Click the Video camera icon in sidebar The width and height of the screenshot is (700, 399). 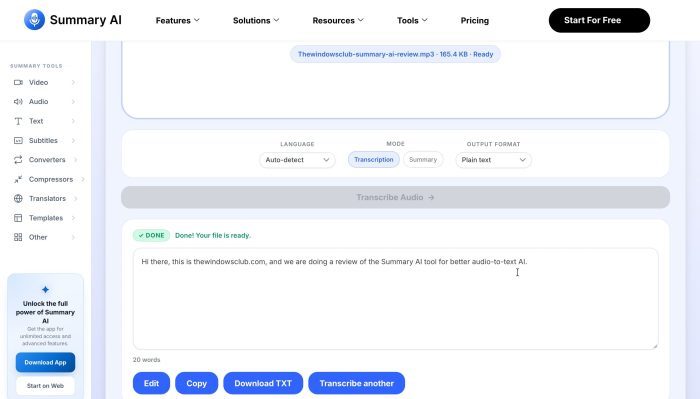tap(18, 82)
